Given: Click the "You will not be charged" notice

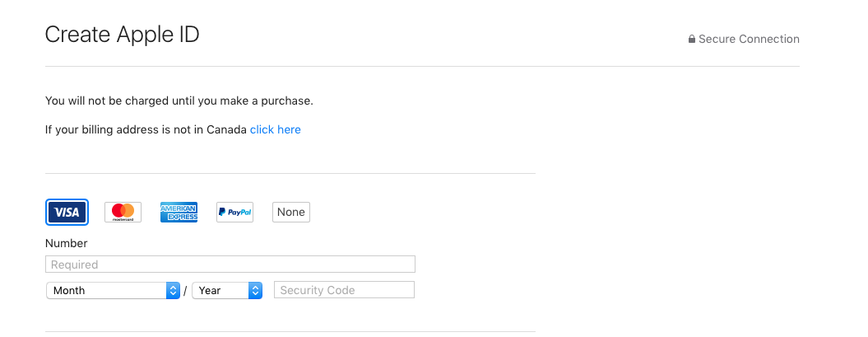Looking at the screenshot, I should [179, 101].
